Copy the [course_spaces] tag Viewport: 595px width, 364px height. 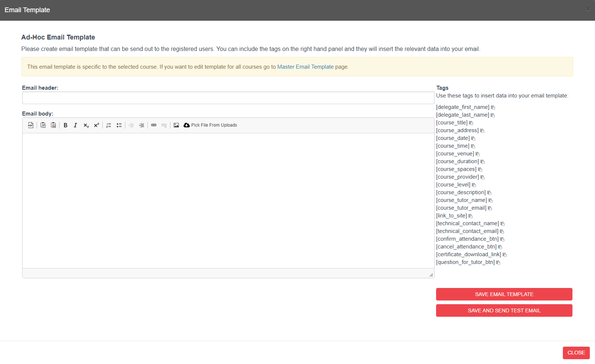point(480,169)
